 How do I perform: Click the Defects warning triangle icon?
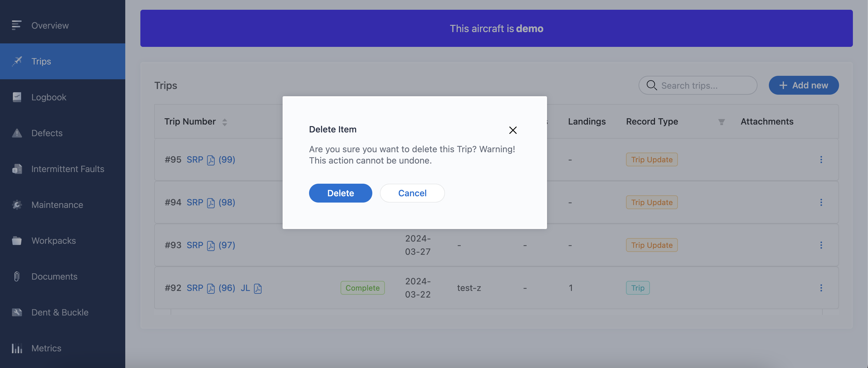16,133
